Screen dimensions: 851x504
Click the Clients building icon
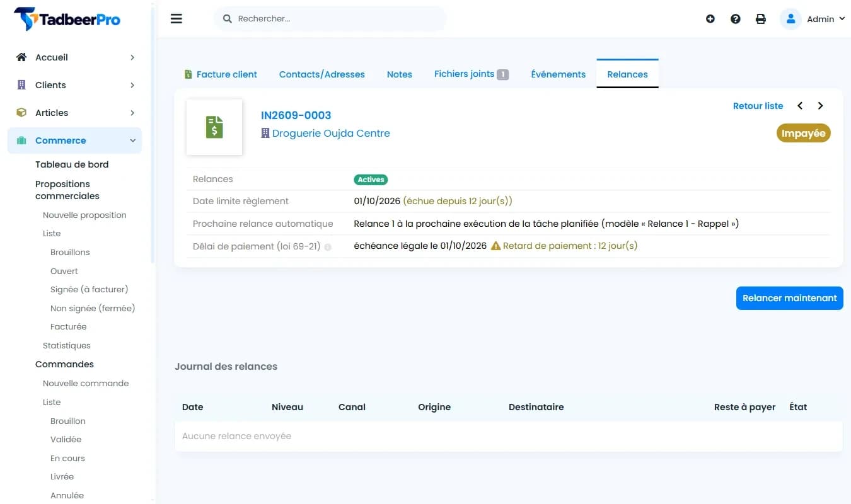pos(21,85)
